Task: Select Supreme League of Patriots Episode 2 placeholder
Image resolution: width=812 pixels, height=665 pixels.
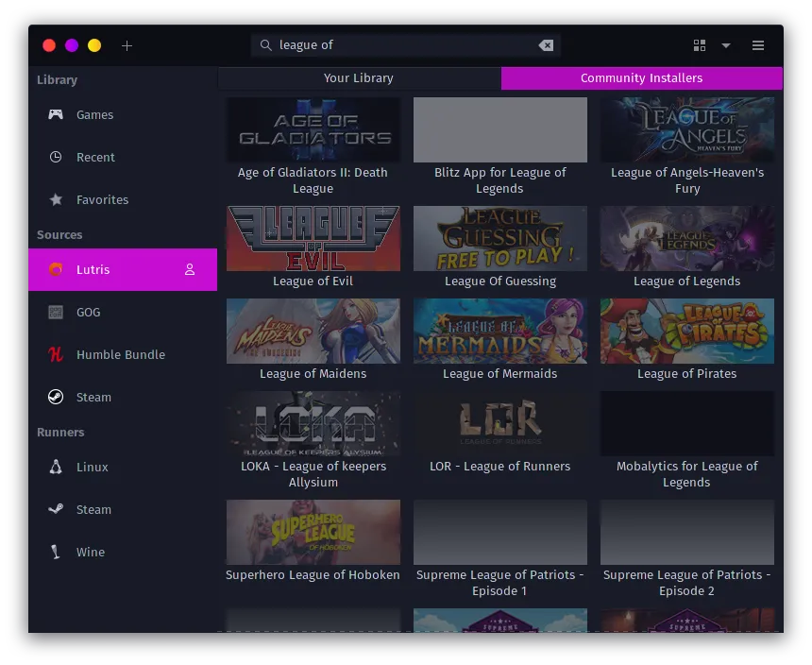Action: click(687, 533)
